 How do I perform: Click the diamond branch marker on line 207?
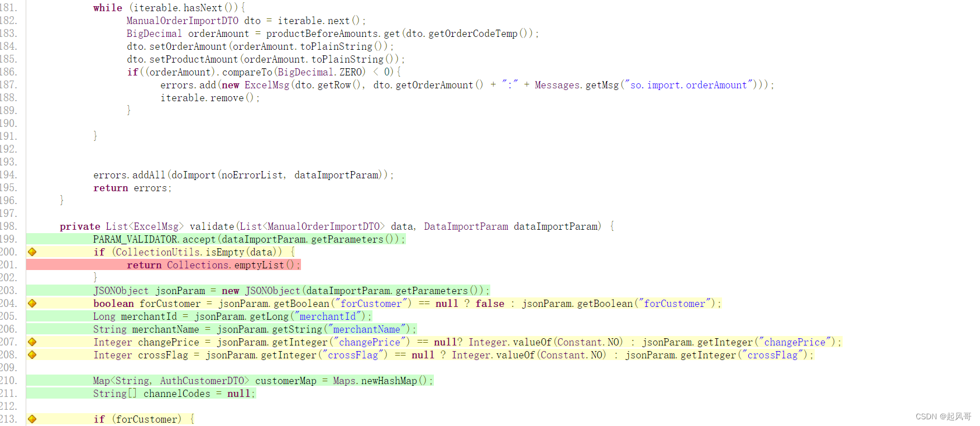click(x=32, y=342)
